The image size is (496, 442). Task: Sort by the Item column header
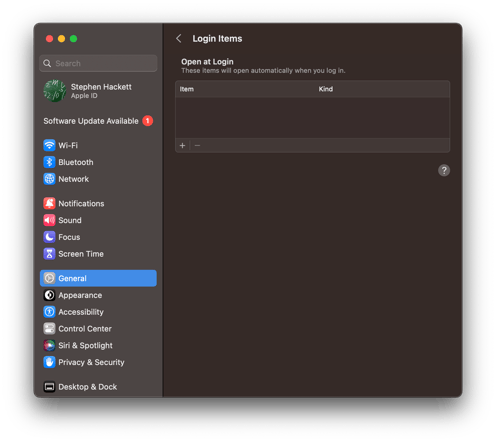(x=187, y=89)
